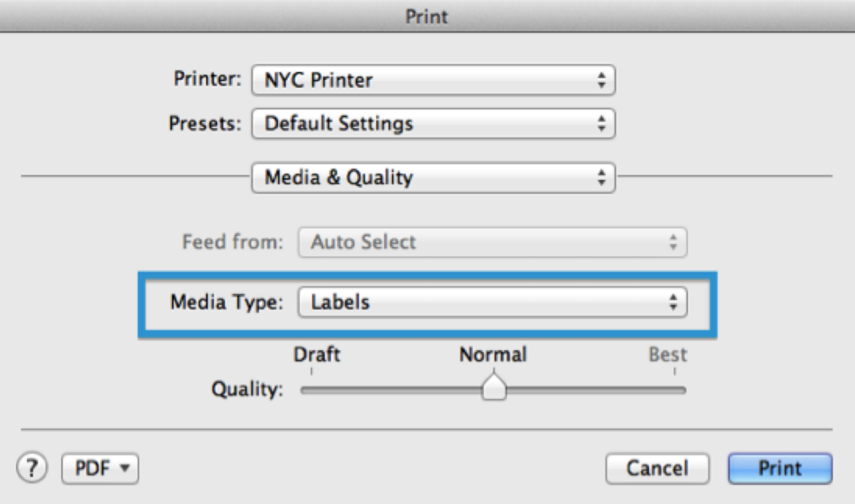The width and height of the screenshot is (855, 504).
Task: Click the arrows on the Media Type popup
Action: (673, 302)
